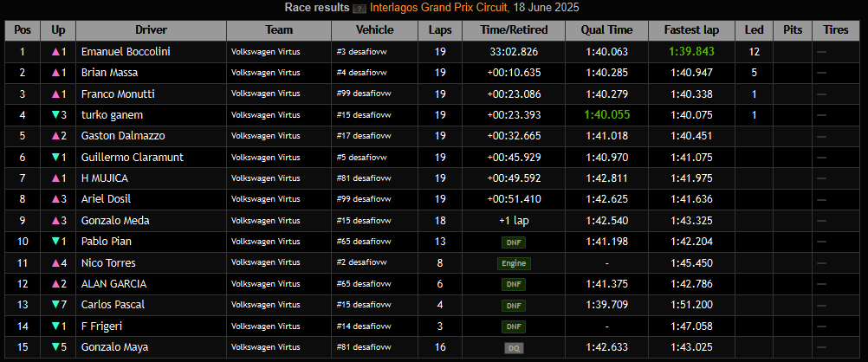Screen dimensions: 868x362
Task: Click the green fastest lap time 1:39.843
Action: coord(690,52)
